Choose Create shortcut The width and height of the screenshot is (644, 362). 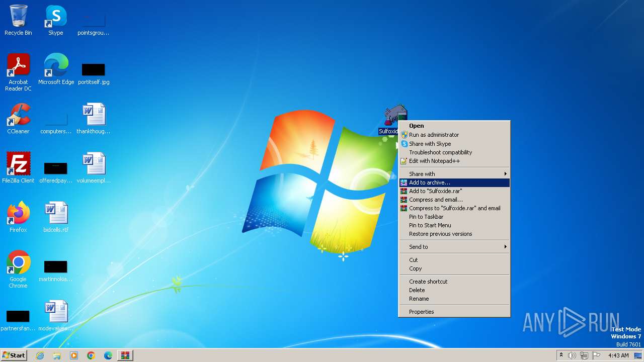tap(454, 282)
